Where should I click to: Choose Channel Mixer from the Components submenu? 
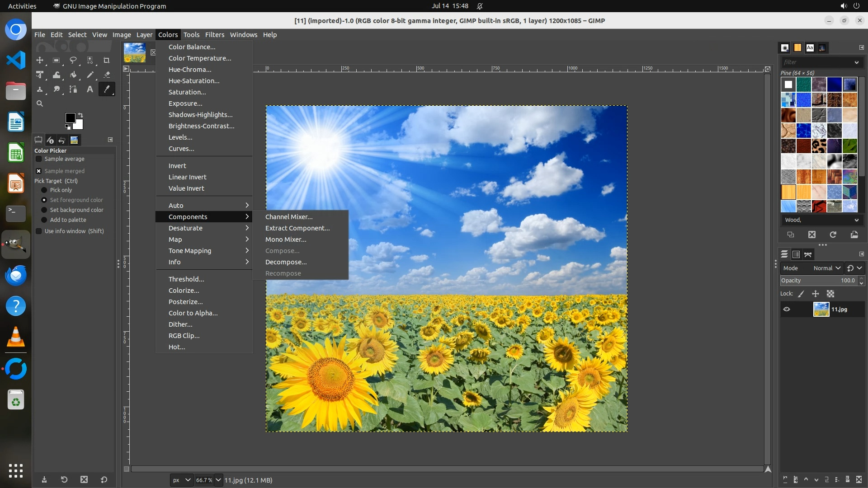[289, 217]
